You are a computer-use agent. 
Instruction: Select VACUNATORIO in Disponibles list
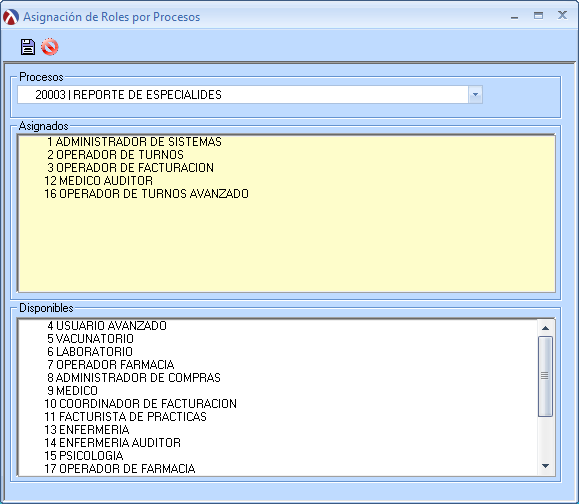click(90, 339)
